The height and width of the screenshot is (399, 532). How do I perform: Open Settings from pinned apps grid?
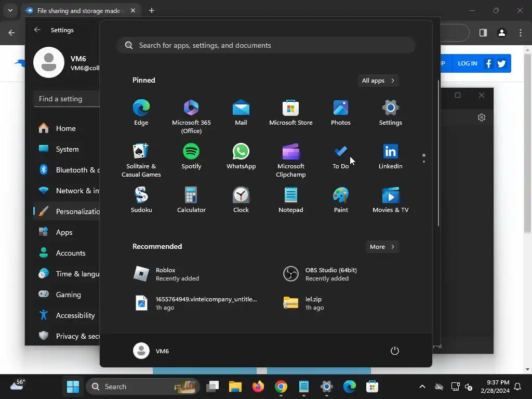coord(391,113)
